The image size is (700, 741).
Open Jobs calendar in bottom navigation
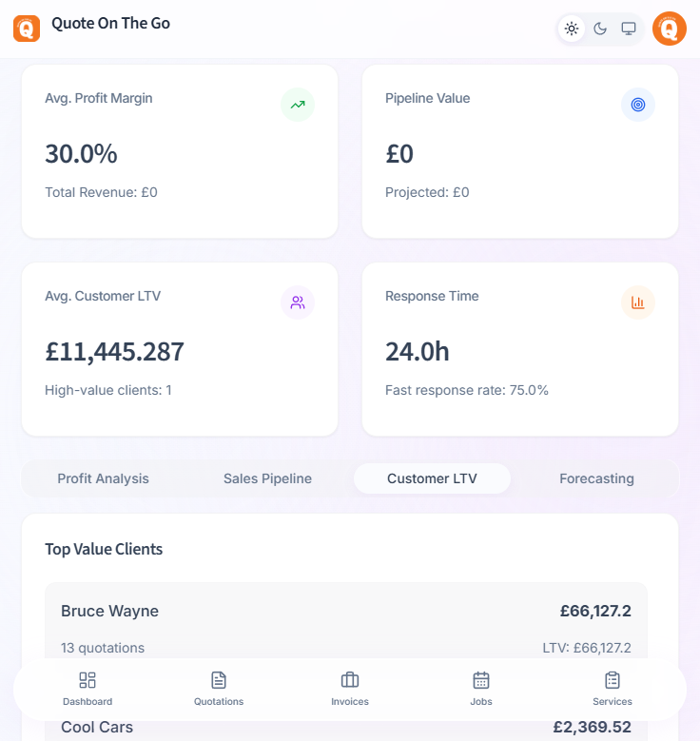coord(481,689)
